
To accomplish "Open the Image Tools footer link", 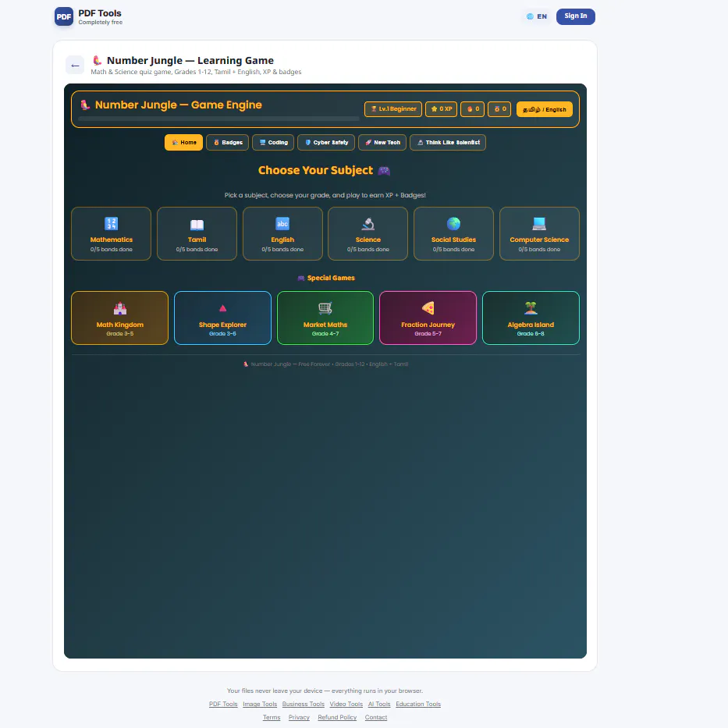I will pos(260,704).
